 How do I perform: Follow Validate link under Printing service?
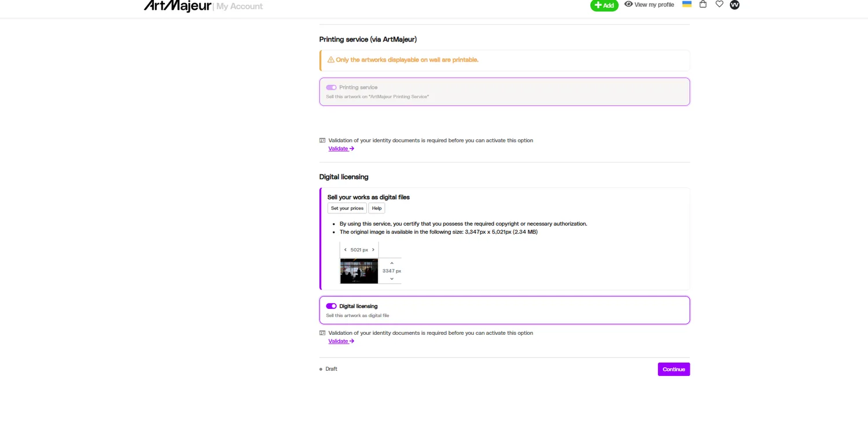pyautogui.click(x=341, y=149)
